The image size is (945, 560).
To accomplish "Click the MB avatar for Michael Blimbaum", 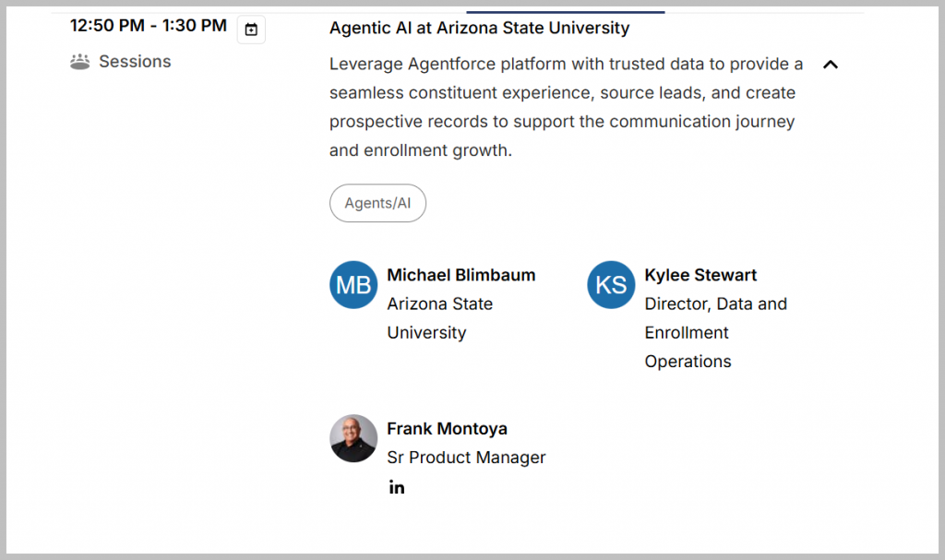I will click(353, 285).
